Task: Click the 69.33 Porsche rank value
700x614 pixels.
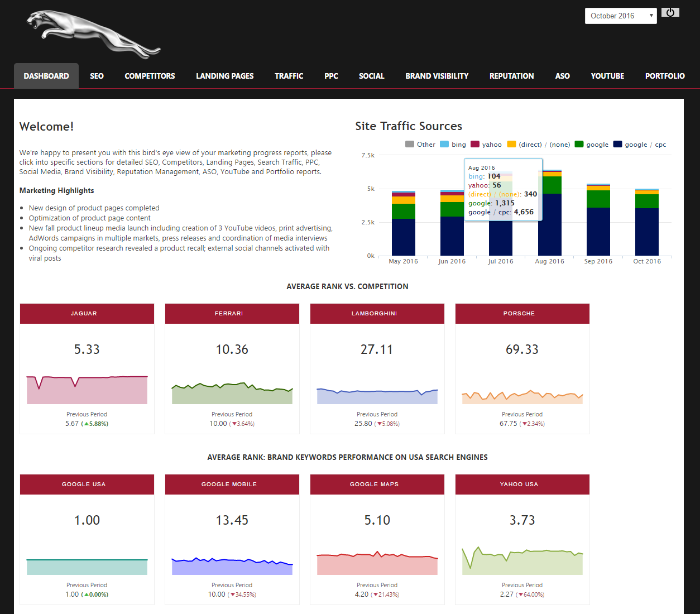Action: (x=522, y=349)
